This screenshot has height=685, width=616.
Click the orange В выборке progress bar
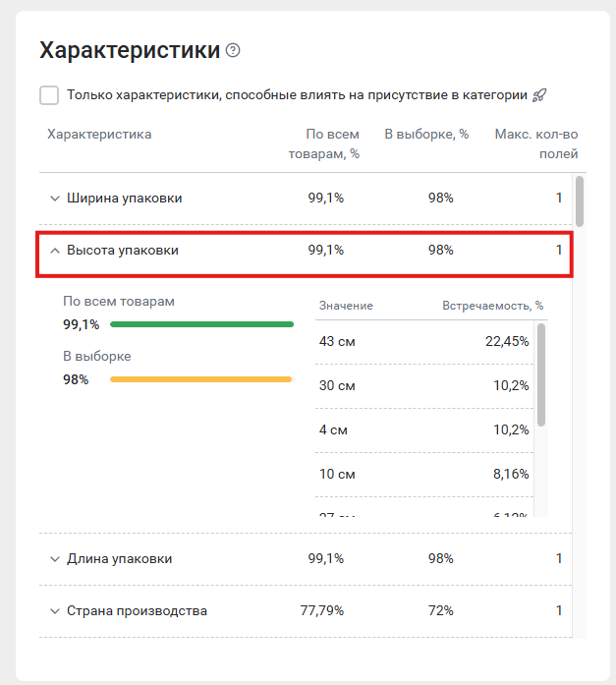pos(201,379)
